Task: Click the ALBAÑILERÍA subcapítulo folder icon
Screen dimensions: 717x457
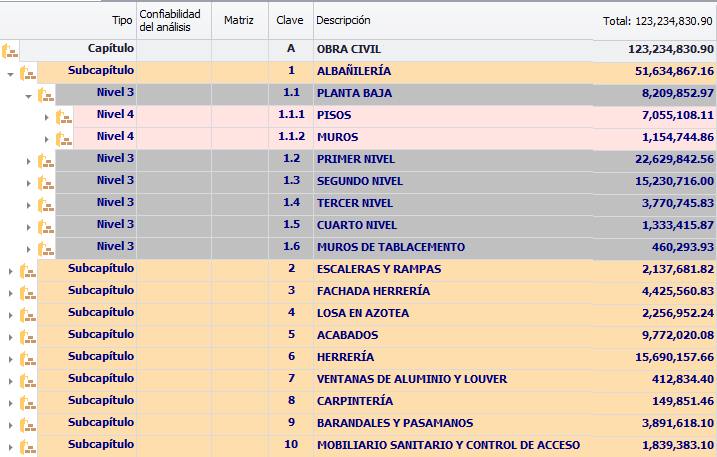Action: tap(27, 72)
